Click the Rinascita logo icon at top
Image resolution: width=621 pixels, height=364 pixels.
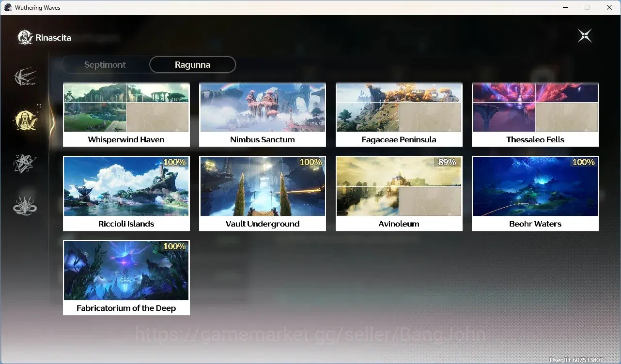tap(25, 37)
